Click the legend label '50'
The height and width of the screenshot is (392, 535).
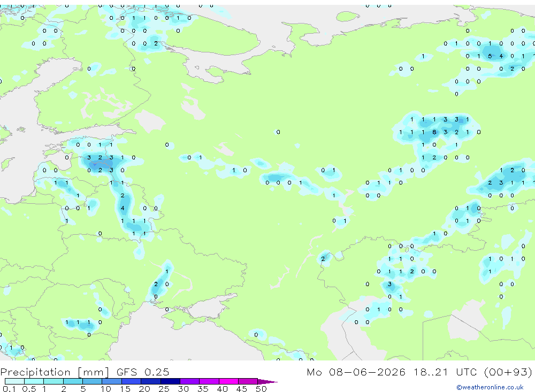(x=261, y=389)
